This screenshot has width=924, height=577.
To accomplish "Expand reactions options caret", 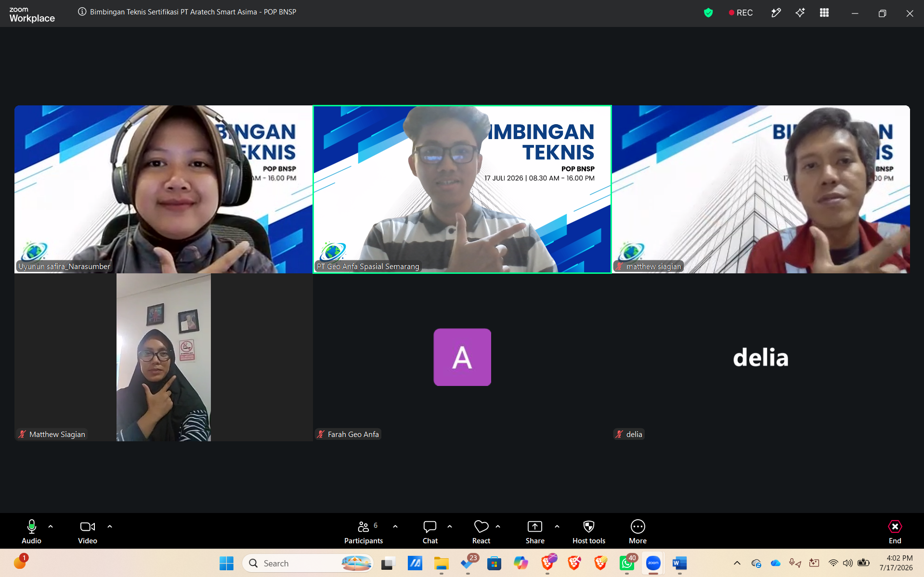I will point(498,526).
